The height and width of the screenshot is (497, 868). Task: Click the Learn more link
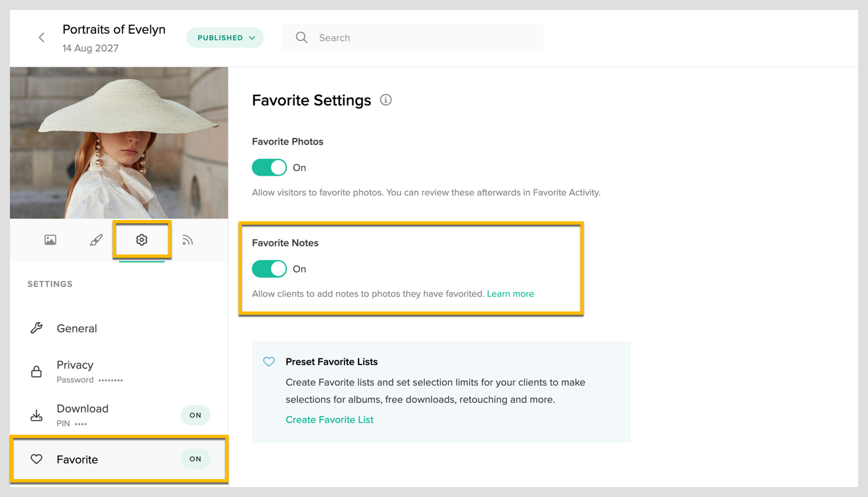click(510, 294)
